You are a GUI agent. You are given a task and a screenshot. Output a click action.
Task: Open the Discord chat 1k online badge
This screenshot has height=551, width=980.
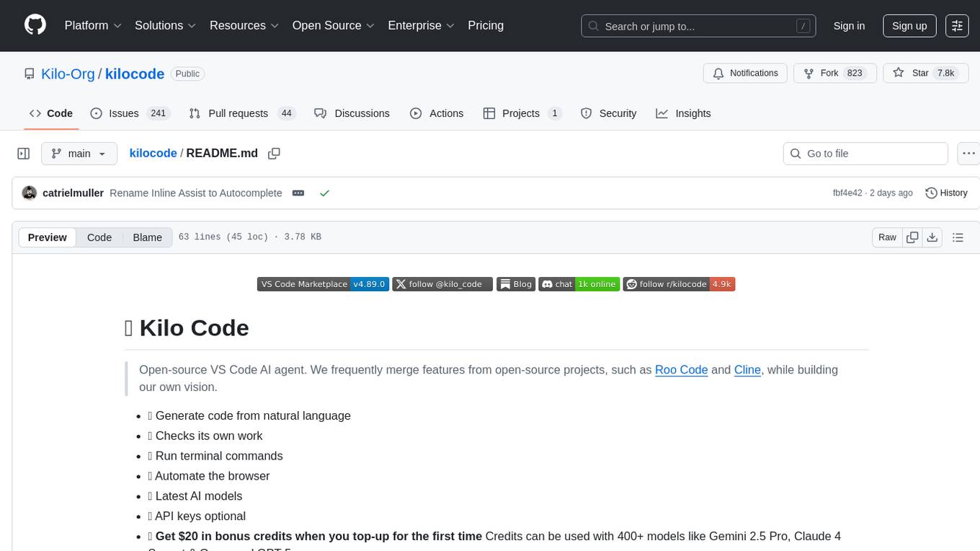pyautogui.click(x=579, y=284)
